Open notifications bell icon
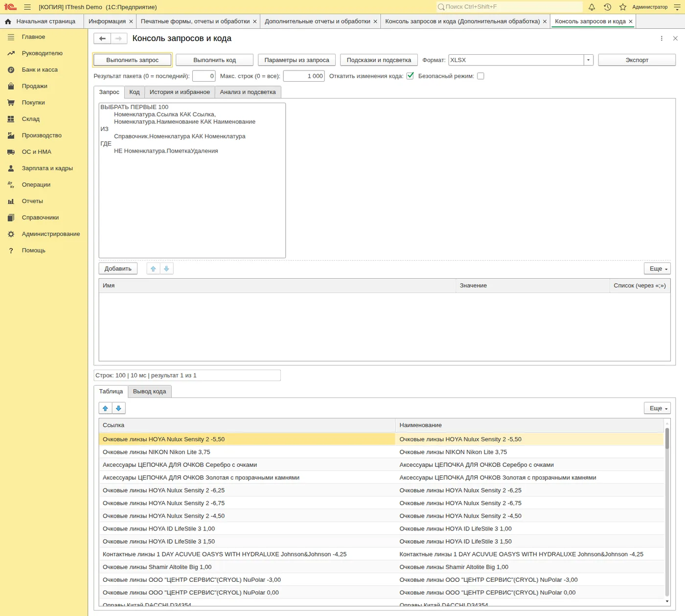685x616 pixels. click(592, 7)
